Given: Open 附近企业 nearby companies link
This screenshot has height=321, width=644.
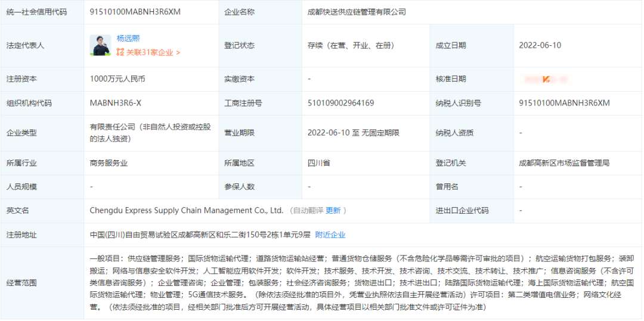Looking at the screenshot, I should pyautogui.click(x=330, y=235).
